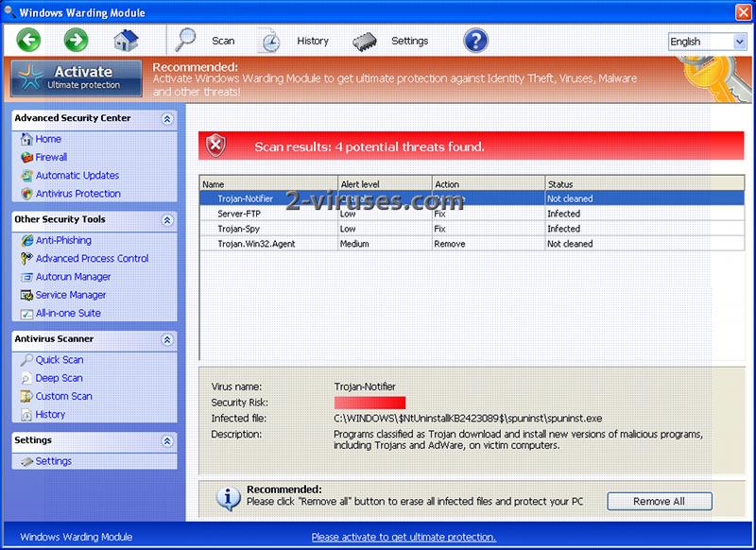Viewport: 756px width, 550px height.
Task: Click the sidebar History clock icon
Action: (26, 415)
